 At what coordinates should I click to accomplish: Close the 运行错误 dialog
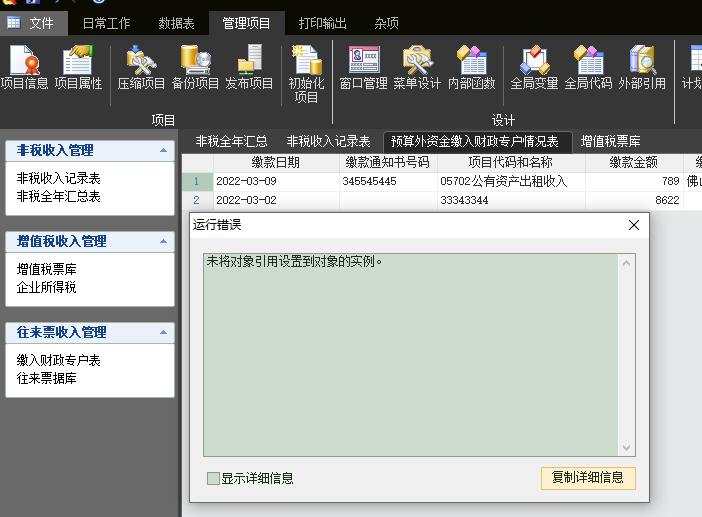point(634,225)
